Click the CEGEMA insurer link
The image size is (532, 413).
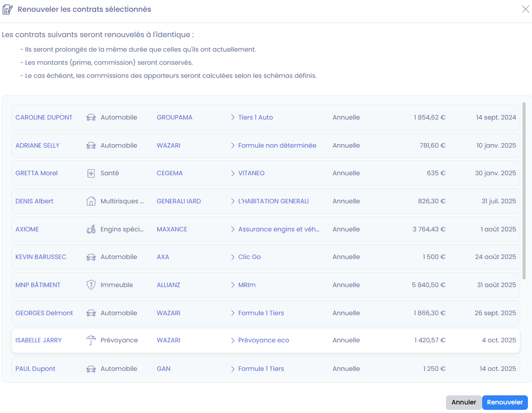(x=169, y=173)
